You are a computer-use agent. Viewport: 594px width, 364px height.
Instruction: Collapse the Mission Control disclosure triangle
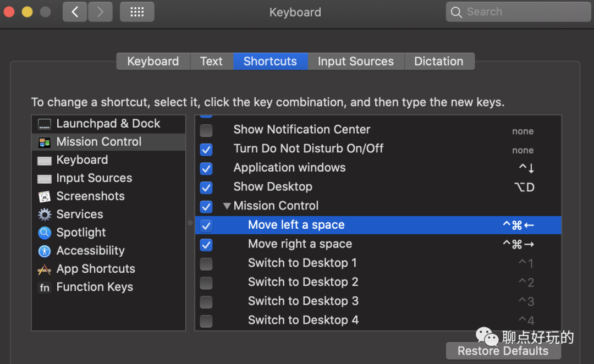point(227,206)
